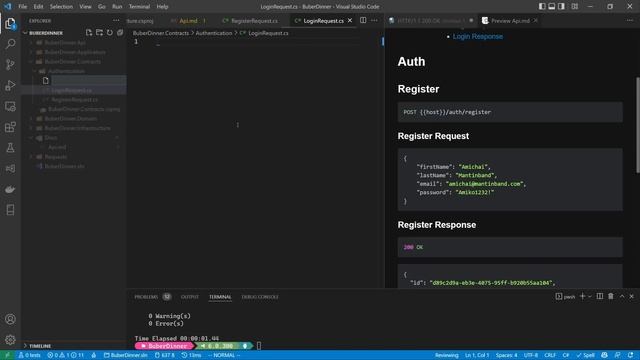Open preview pane more actions ellipsis
Image resolution: width=640 pixels, height=360 pixels.
tap(630, 20)
